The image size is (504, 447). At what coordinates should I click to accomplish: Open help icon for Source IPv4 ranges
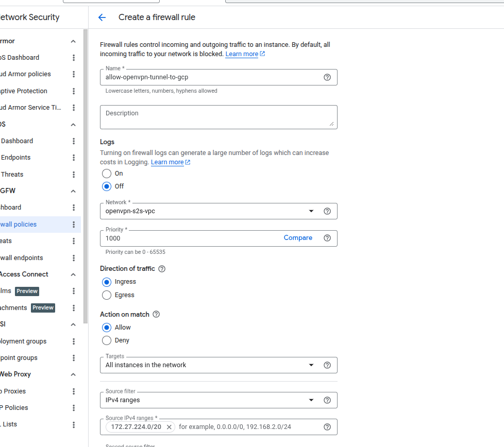pyautogui.click(x=327, y=427)
